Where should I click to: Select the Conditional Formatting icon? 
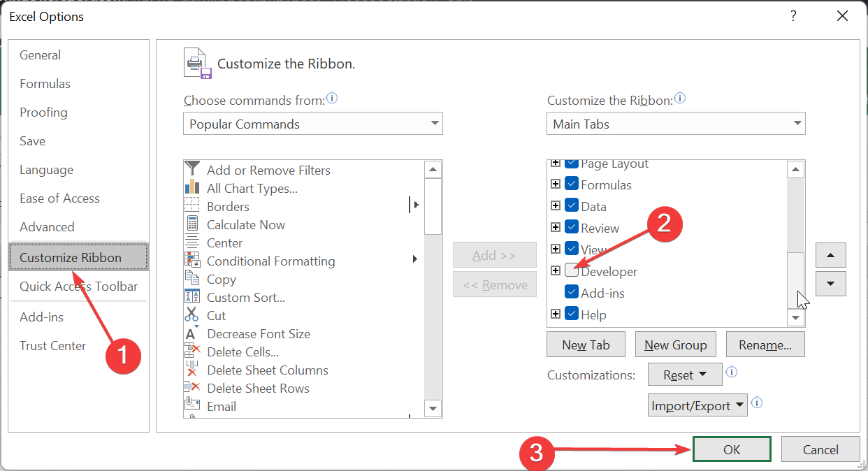tap(192, 261)
